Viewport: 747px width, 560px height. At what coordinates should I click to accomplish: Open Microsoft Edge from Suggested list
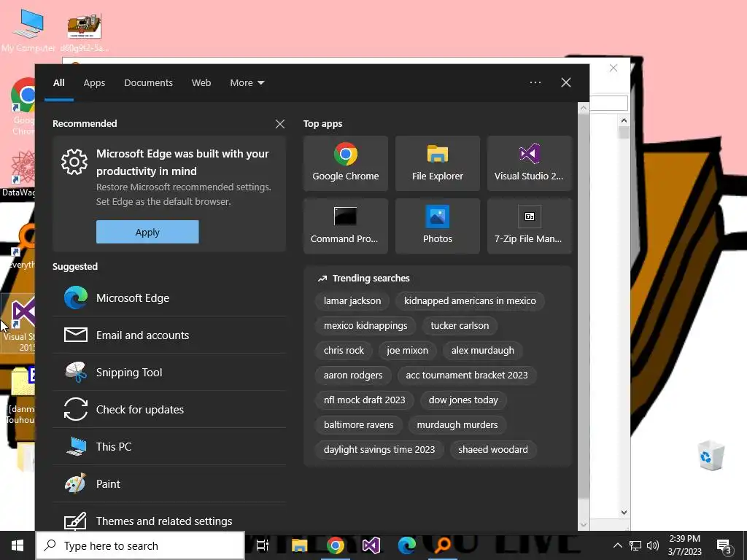point(169,298)
